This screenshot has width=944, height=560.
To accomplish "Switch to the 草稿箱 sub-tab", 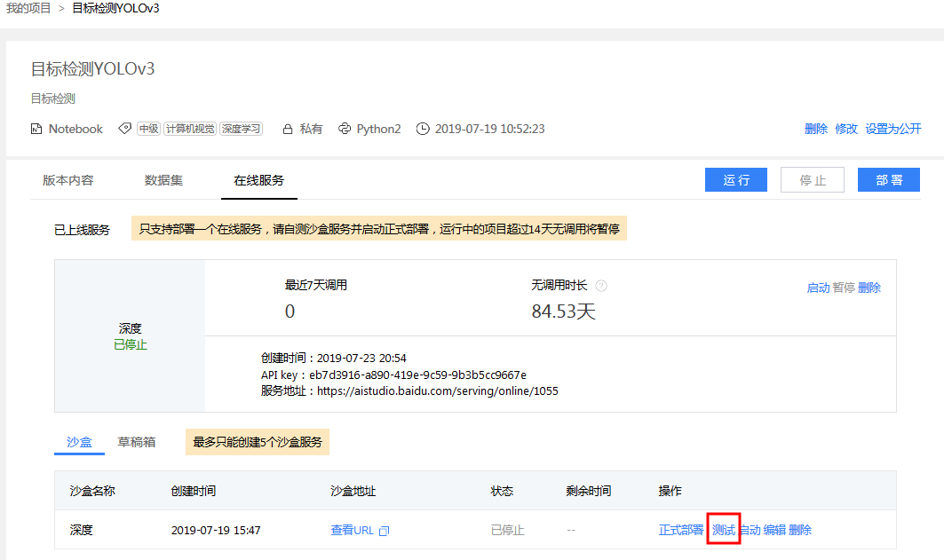I will pyautogui.click(x=137, y=442).
